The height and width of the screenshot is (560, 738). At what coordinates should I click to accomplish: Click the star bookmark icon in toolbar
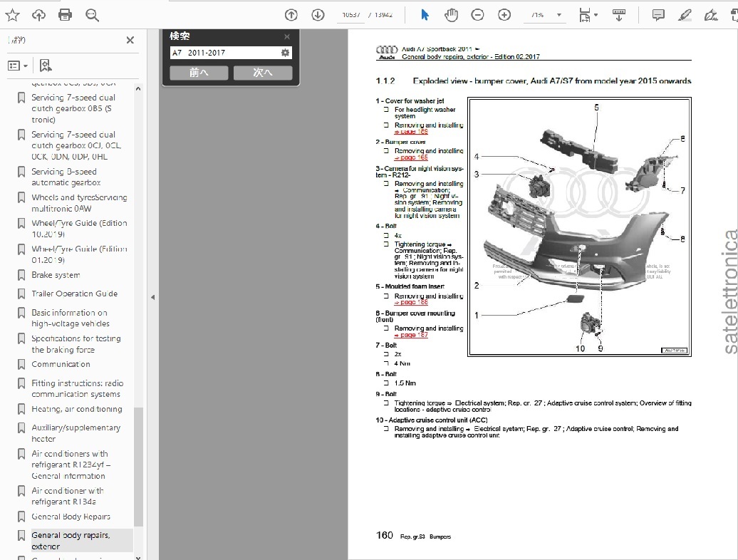click(x=12, y=15)
